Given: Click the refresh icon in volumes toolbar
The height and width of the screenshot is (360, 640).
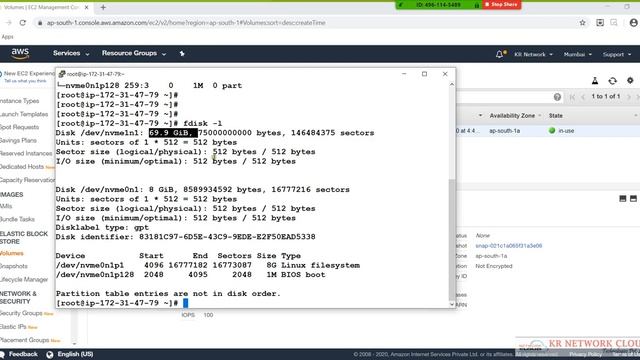Looking at the screenshot, I should click(x=612, y=81).
